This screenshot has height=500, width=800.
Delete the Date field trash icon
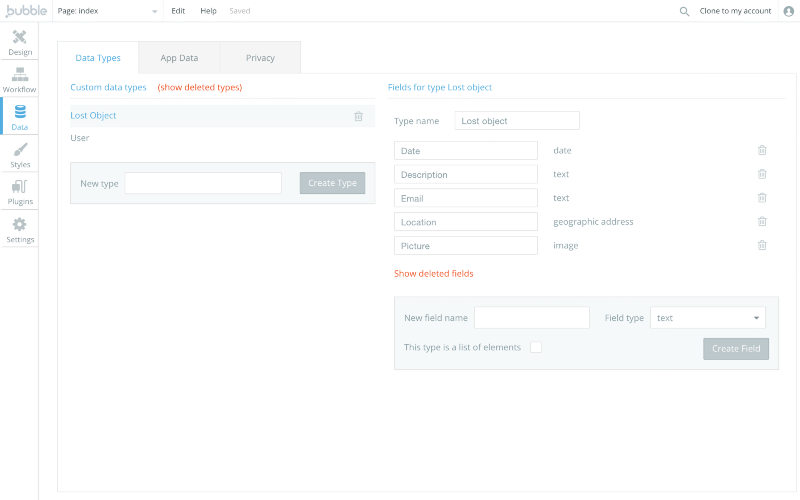coord(762,150)
